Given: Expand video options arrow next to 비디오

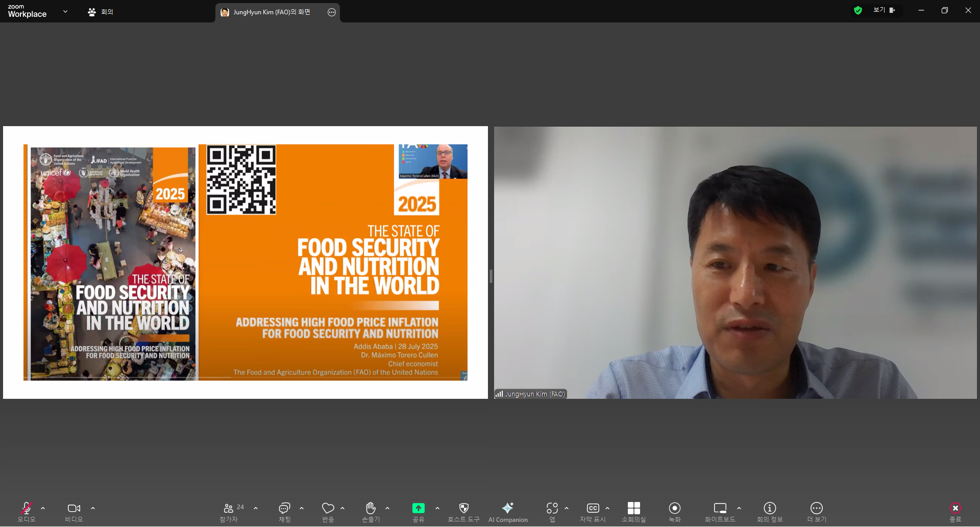Looking at the screenshot, I should (x=93, y=508).
